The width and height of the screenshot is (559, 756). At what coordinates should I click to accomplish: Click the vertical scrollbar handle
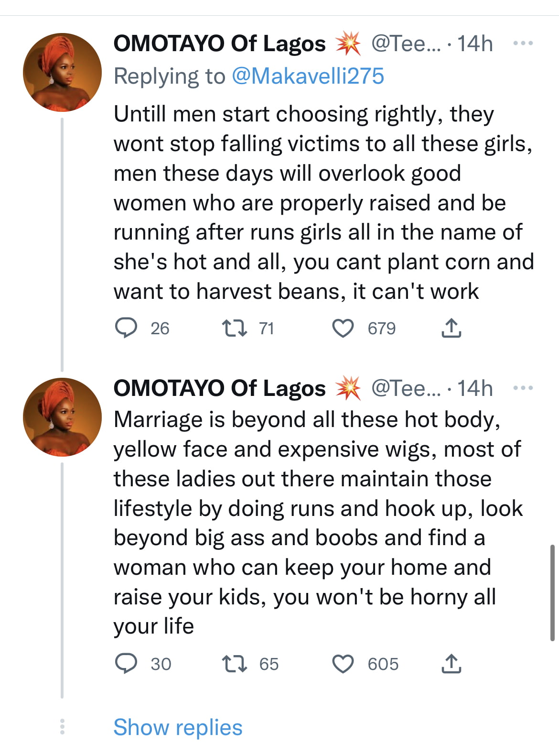[552, 592]
